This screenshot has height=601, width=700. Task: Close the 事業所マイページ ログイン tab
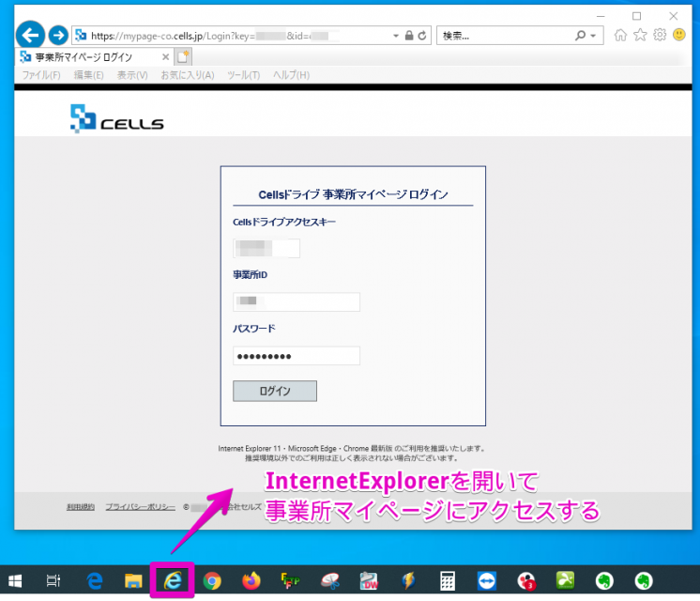coord(165,56)
